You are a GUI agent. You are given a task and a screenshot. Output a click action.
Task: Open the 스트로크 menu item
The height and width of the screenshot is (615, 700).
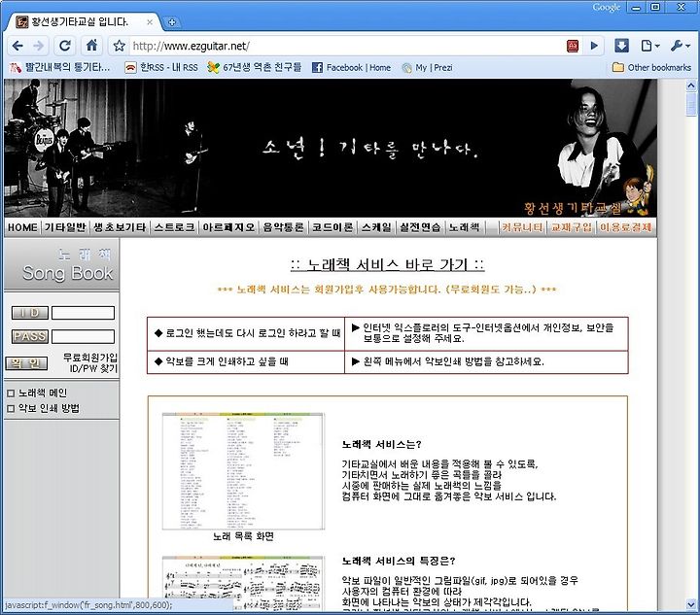pos(175,227)
